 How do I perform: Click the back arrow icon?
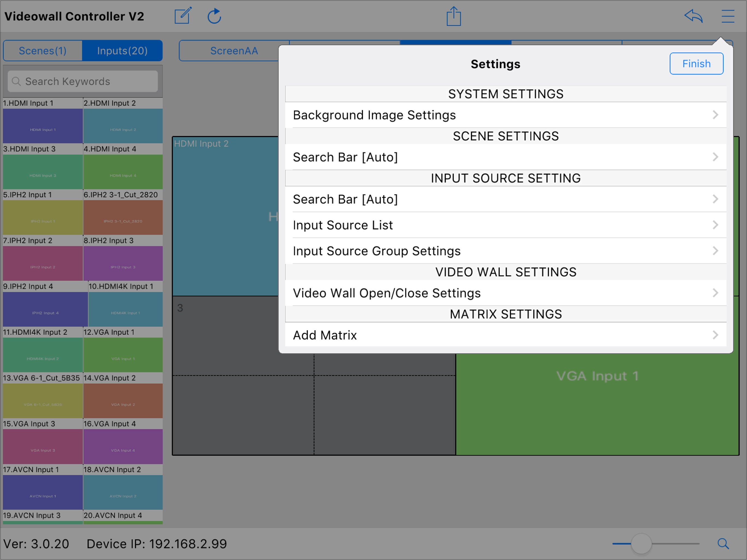[693, 16]
